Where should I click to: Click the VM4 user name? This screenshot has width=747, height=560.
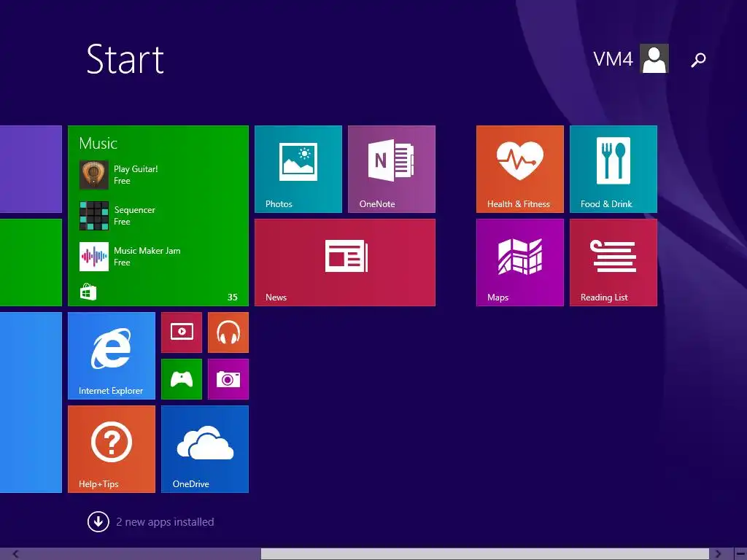(613, 59)
